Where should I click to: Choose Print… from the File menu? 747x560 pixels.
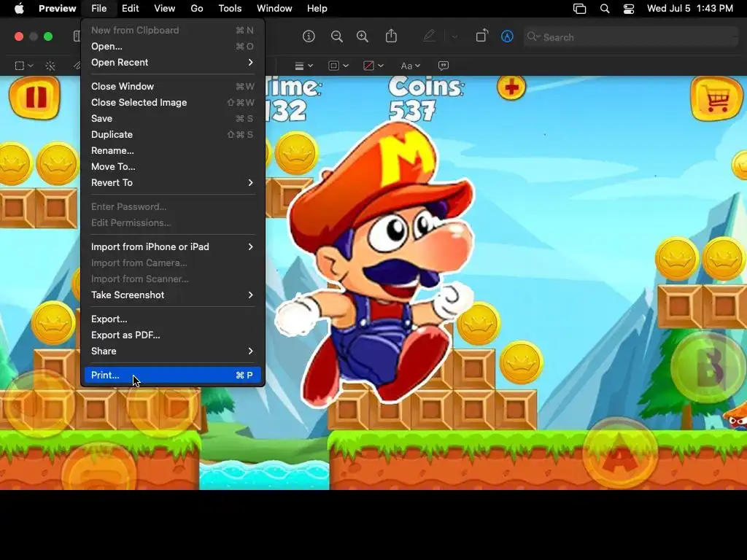click(172, 376)
